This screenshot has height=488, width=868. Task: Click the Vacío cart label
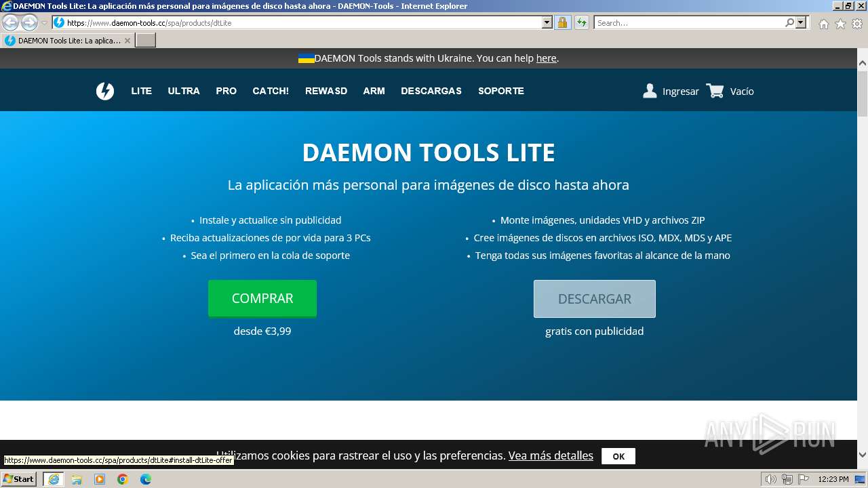click(742, 91)
